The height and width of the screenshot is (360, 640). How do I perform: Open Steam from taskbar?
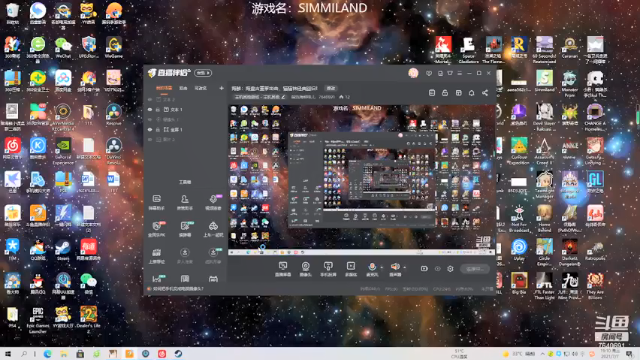pos(178,354)
